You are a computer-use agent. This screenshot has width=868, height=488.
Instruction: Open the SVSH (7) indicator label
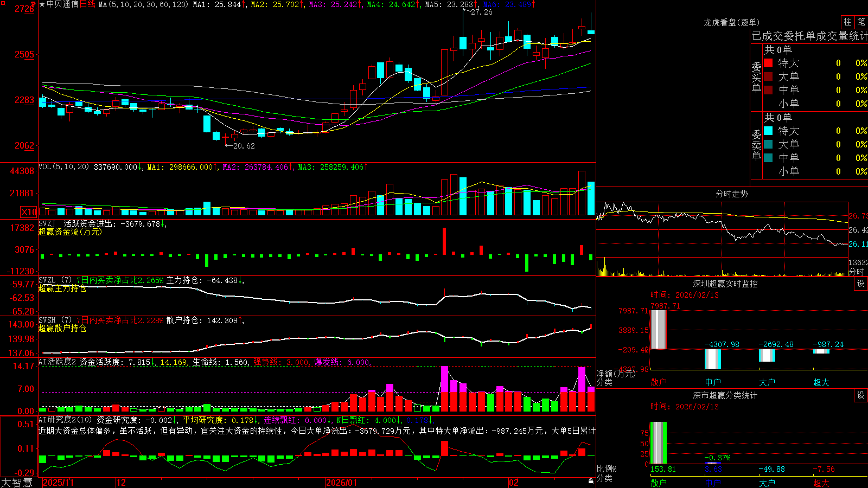(x=55, y=320)
